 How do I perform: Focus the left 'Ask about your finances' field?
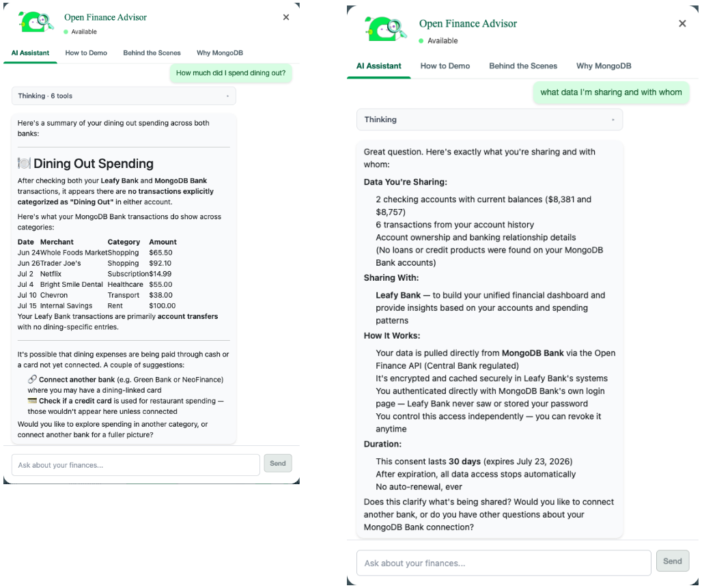(x=136, y=465)
